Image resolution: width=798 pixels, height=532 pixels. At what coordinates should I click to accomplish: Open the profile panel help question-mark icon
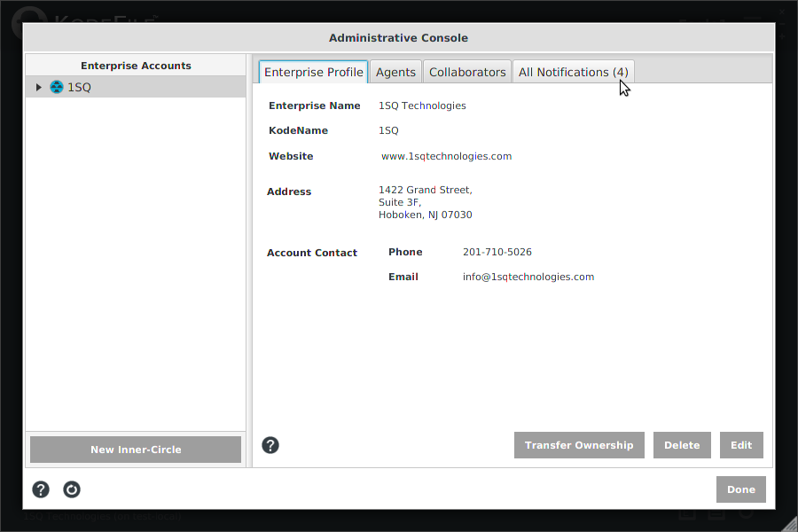[x=270, y=445]
